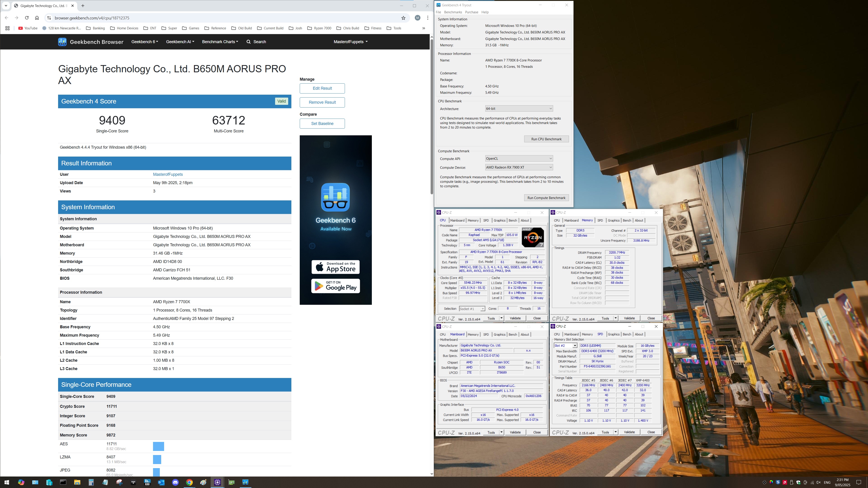
Task: Open the Chrome profile avatar M
Action: pyautogui.click(x=417, y=18)
